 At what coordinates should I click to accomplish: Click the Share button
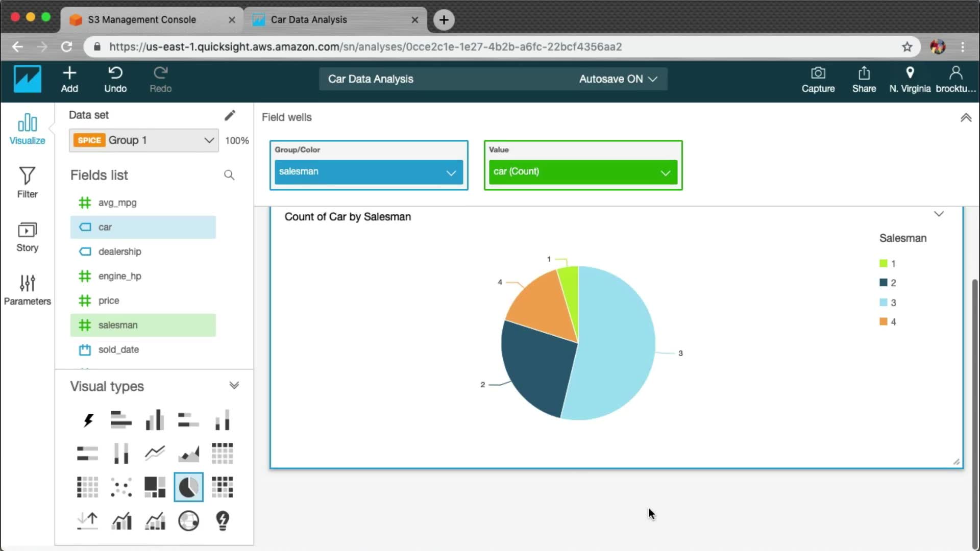tap(864, 79)
